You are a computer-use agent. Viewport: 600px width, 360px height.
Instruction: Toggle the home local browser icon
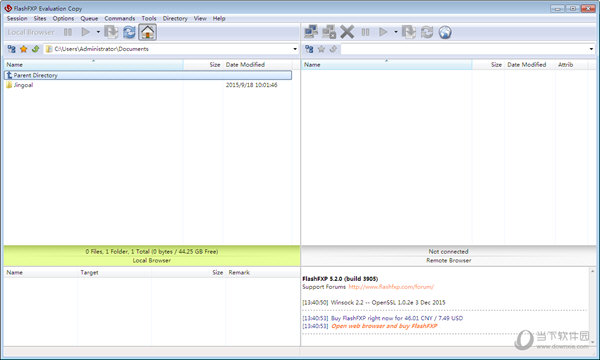click(148, 32)
